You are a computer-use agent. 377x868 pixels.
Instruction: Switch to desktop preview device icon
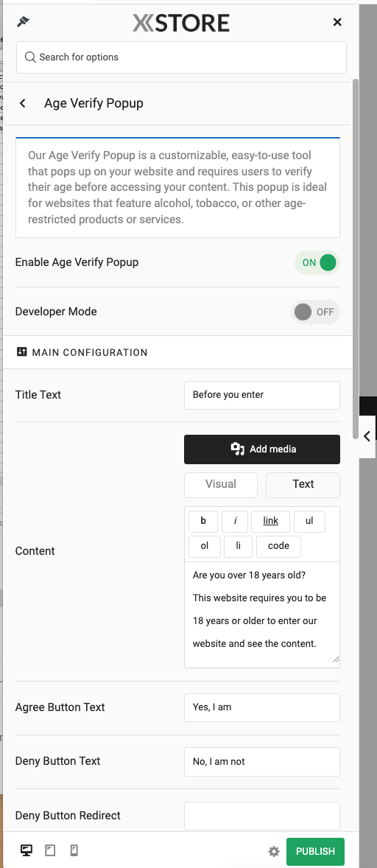(26, 850)
